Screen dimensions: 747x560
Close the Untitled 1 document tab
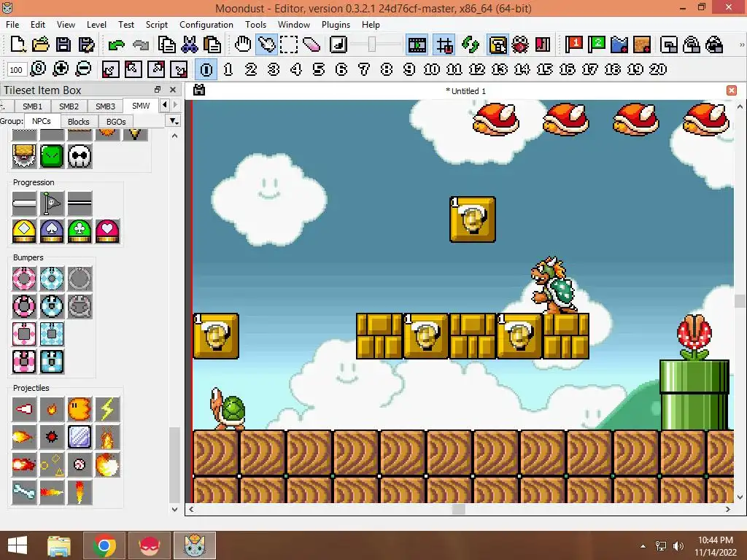click(x=732, y=90)
